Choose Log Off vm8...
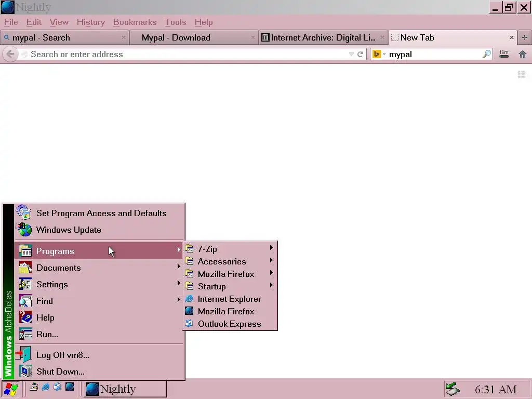 [99, 355]
